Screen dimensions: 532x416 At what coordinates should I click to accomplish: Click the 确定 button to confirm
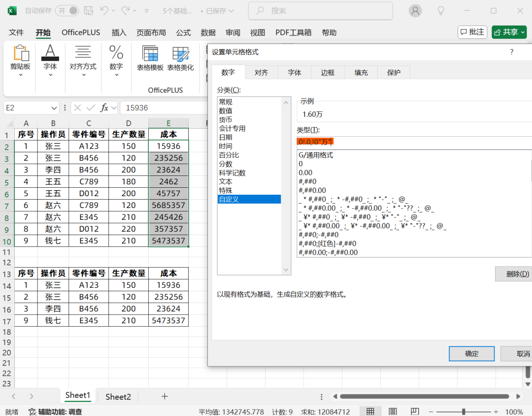471,353
